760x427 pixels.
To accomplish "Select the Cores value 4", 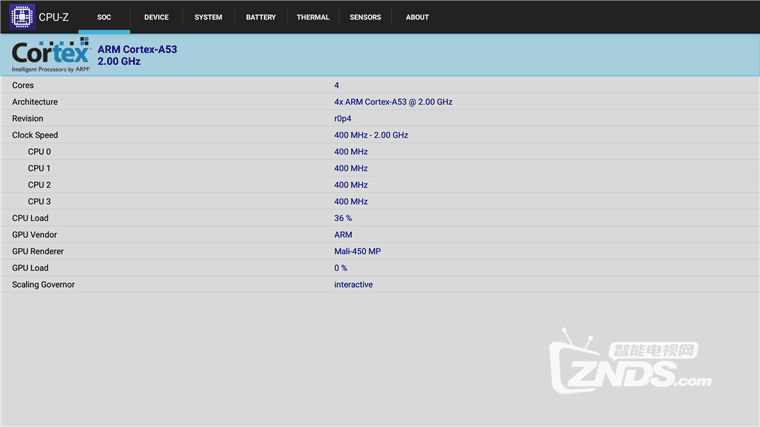I will pyautogui.click(x=336, y=85).
